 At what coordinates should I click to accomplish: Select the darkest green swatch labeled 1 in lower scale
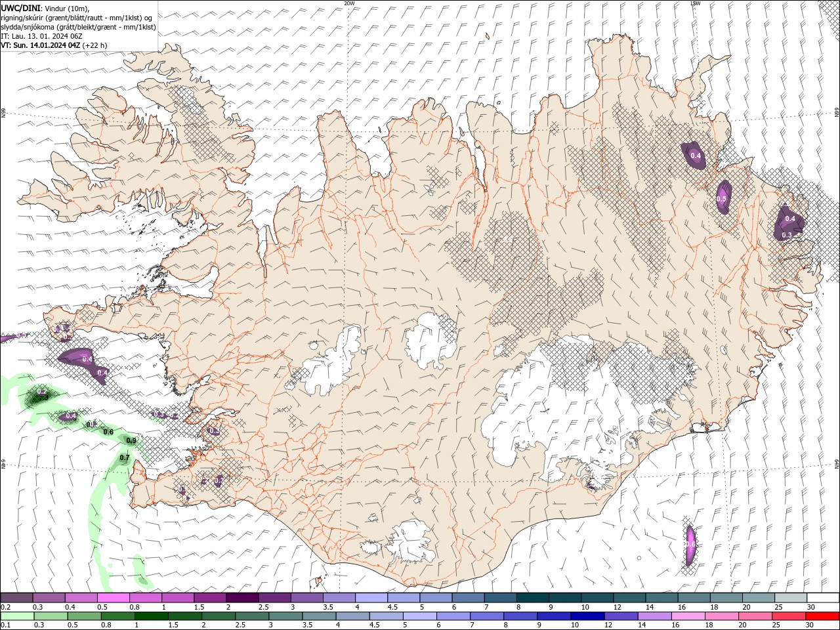pos(152,616)
